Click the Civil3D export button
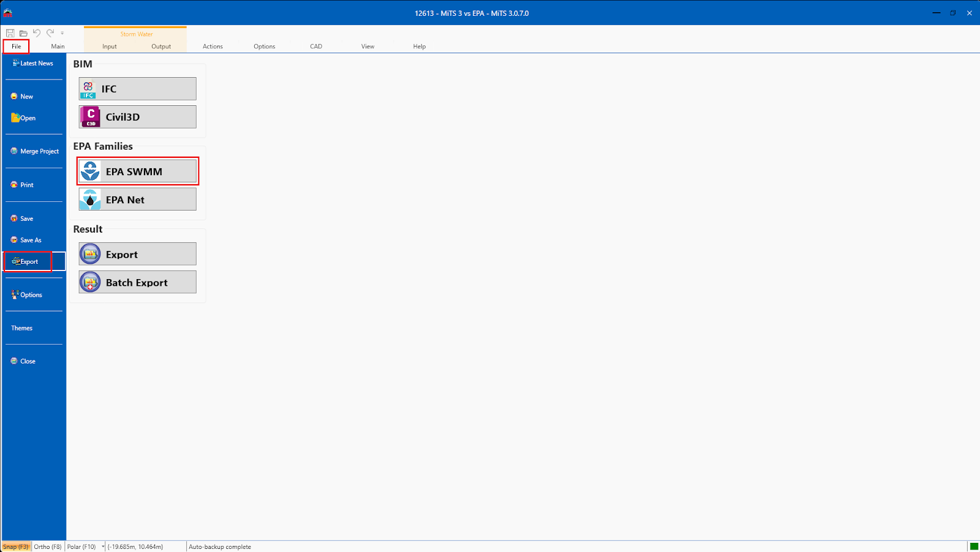The width and height of the screenshot is (980, 552). pyautogui.click(x=137, y=117)
